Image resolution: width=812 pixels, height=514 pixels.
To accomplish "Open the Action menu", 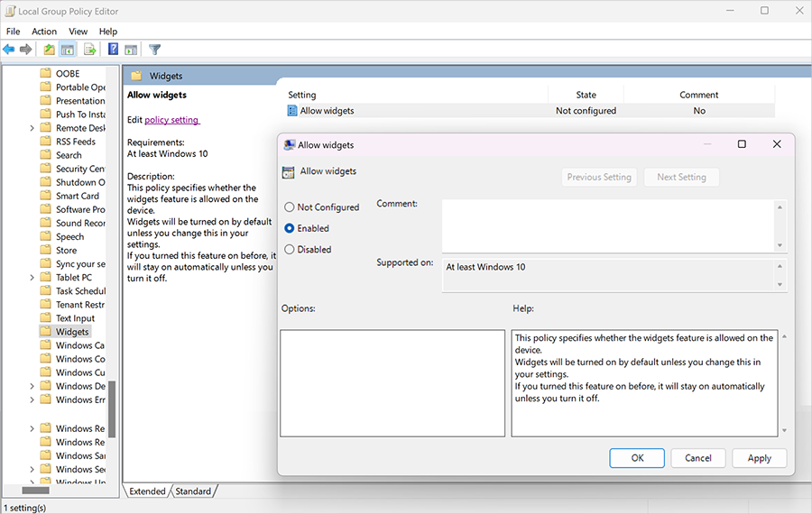I will pos(44,32).
